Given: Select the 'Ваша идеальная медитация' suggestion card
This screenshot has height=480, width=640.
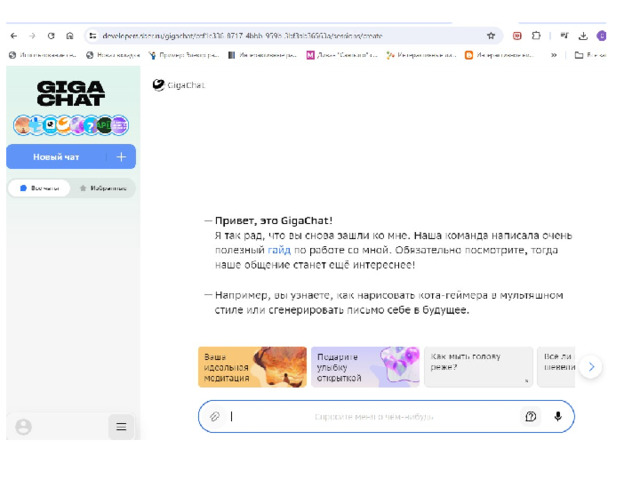Looking at the screenshot, I should [252, 367].
